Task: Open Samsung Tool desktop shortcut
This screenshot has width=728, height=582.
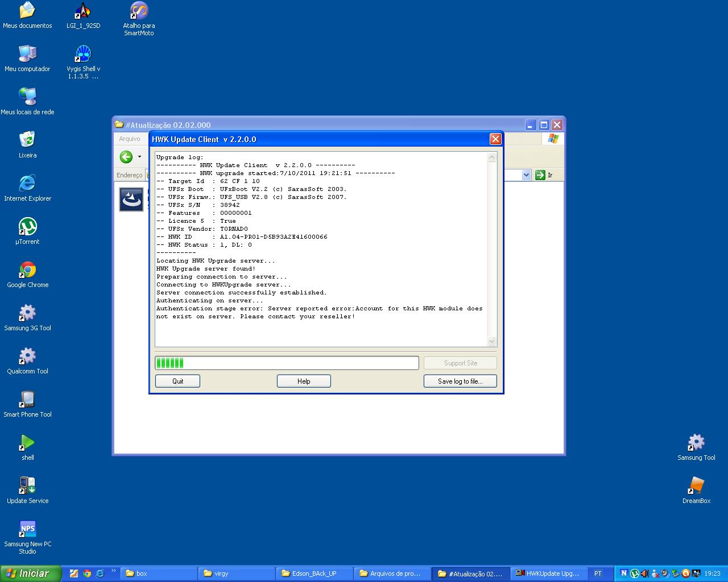Action: click(696, 447)
